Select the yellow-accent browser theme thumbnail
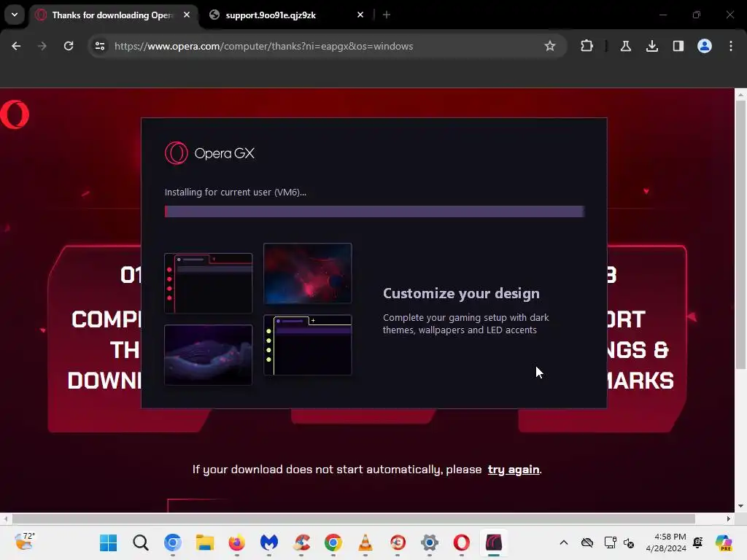747x560 pixels. pos(308,345)
